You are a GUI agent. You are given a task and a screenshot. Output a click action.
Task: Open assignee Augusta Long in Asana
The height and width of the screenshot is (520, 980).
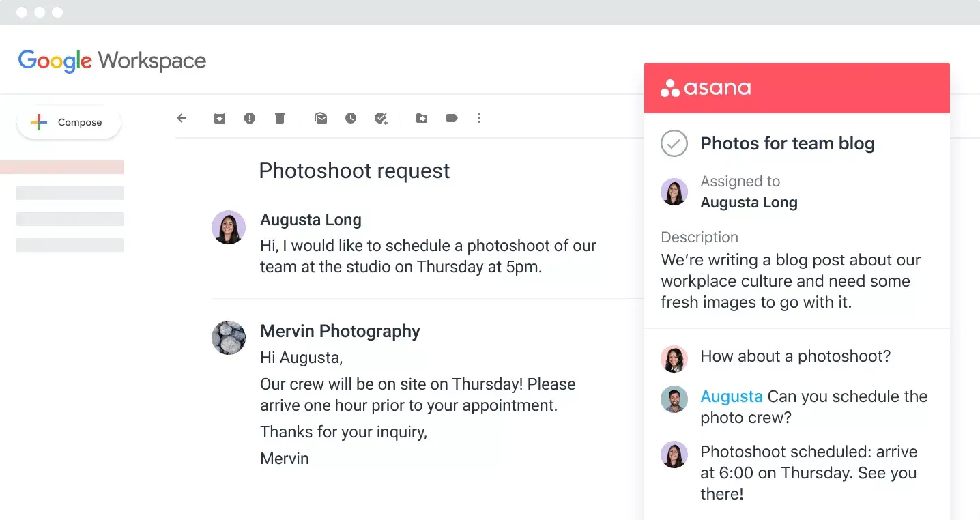749,203
